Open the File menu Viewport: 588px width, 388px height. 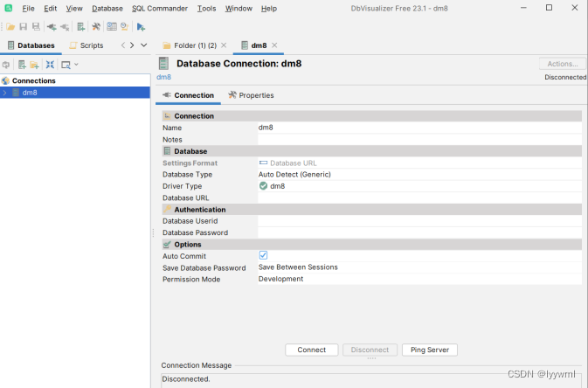point(28,8)
